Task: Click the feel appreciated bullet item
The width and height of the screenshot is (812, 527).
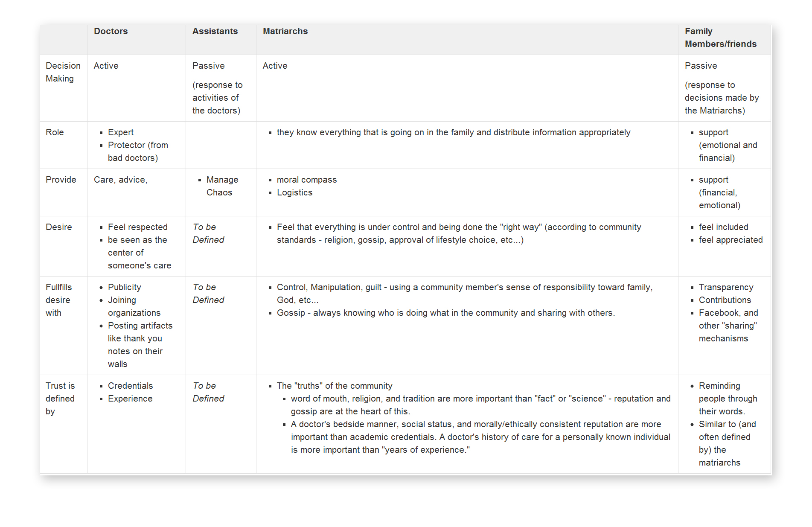Action: [731, 240]
